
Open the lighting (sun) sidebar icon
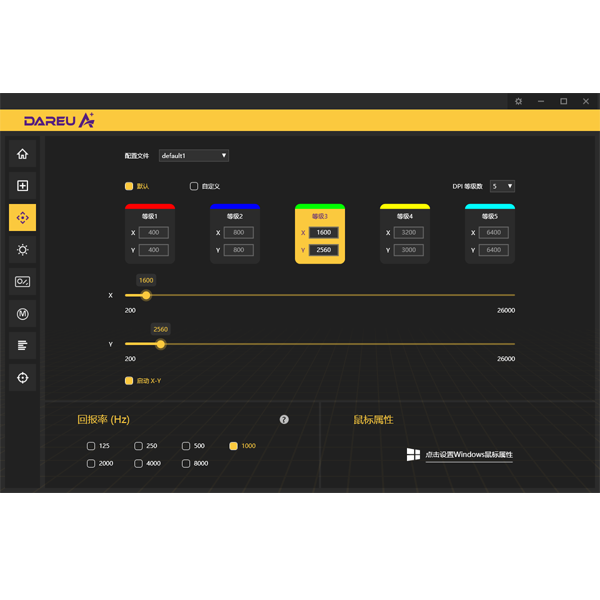tap(22, 249)
